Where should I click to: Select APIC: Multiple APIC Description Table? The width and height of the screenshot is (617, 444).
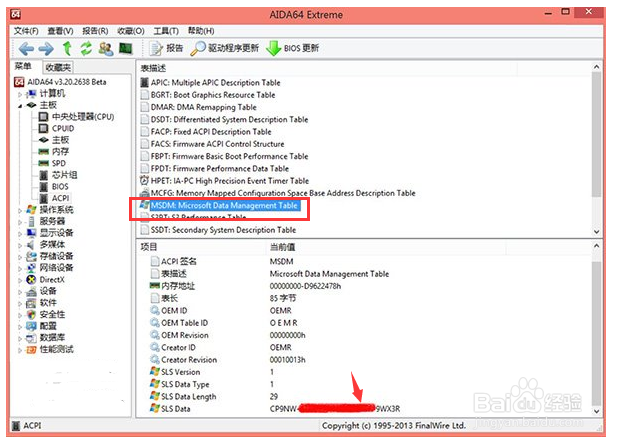click(211, 83)
